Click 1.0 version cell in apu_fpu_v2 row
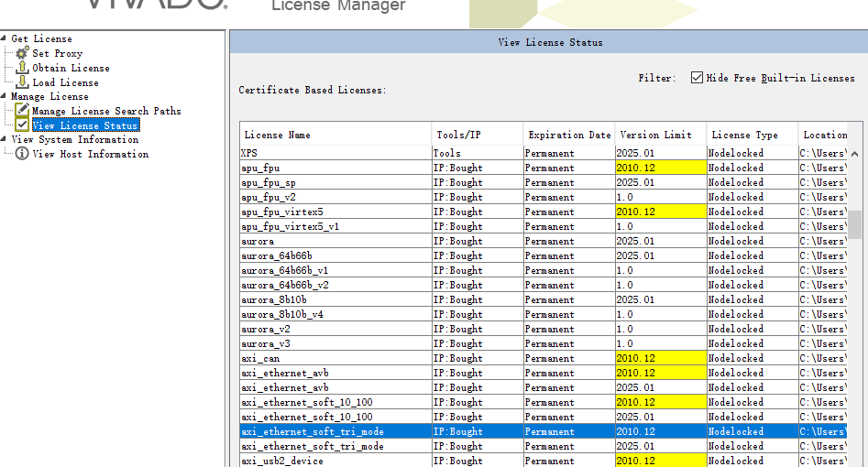Image resolution: width=868 pixels, height=467 pixels. [x=661, y=197]
